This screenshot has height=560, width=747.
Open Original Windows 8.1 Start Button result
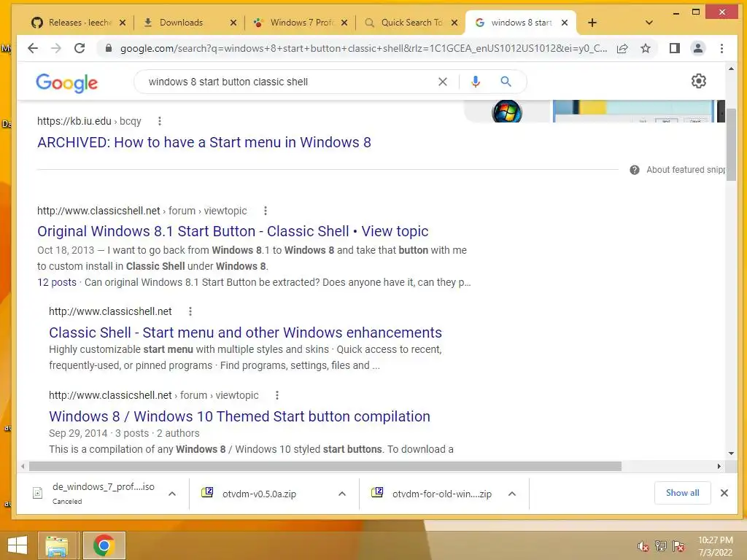233,231
